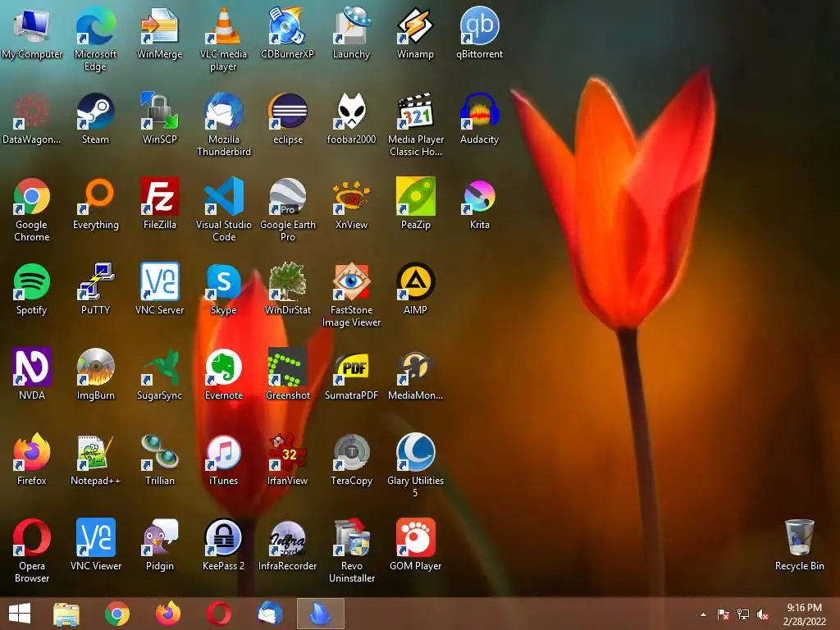
Task: Select the Krita desktop icon
Action: tap(479, 196)
